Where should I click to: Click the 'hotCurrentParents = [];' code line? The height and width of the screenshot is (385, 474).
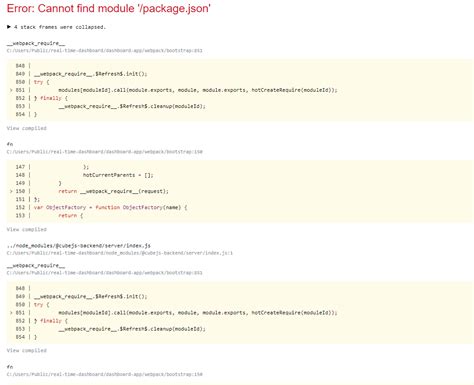coord(118,175)
